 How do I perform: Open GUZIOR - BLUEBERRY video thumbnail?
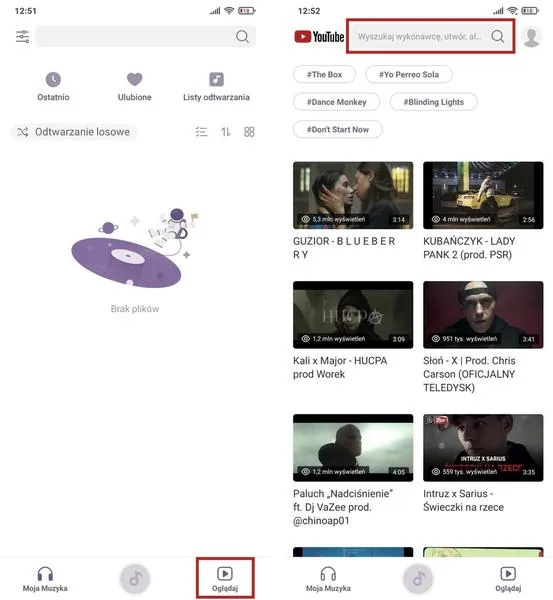click(x=353, y=195)
